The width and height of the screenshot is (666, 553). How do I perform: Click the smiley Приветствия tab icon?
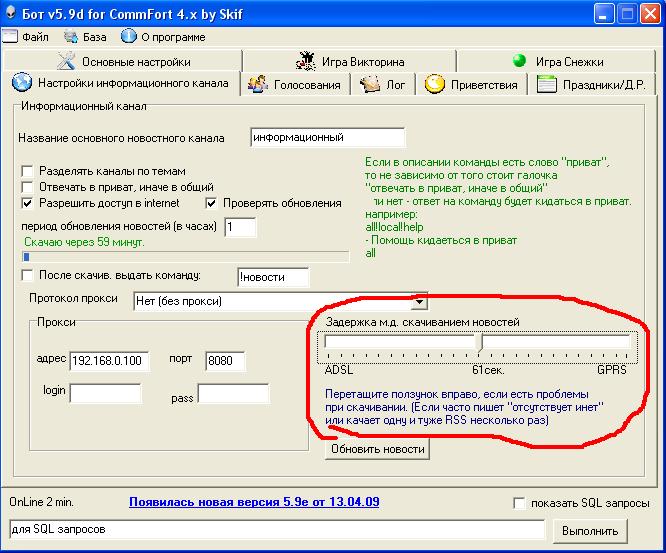(x=434, y=84)
